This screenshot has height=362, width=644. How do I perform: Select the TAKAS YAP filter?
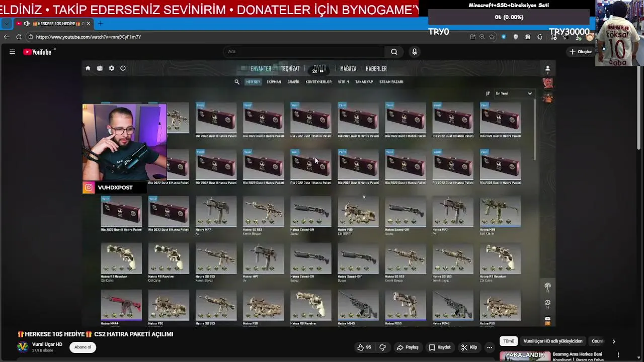point(364,82)
